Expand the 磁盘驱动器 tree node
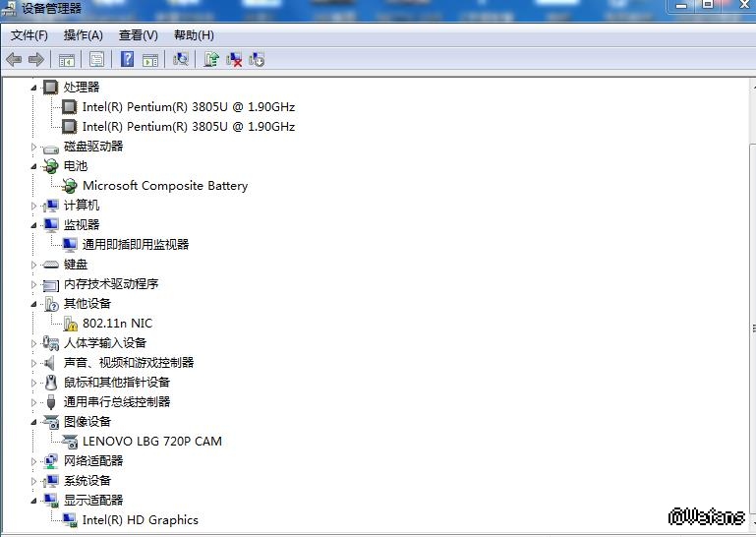Viewport: 756px width, 537px height. (x=33, y=147)
